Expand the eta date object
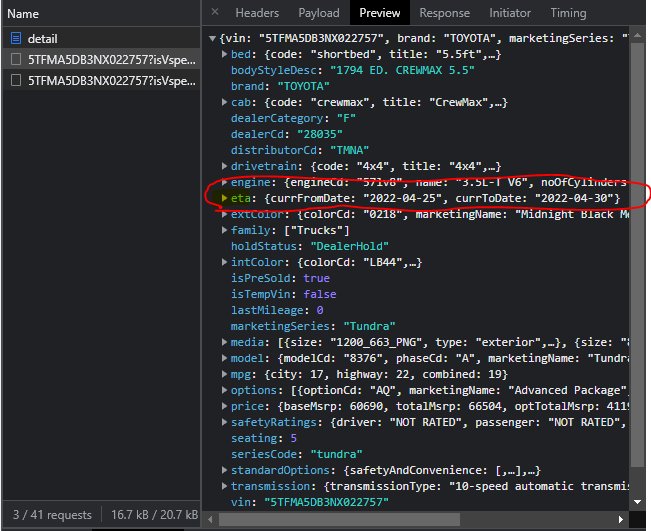The width and height of the screenshot is (651, 531). click(x=224, y=198)
